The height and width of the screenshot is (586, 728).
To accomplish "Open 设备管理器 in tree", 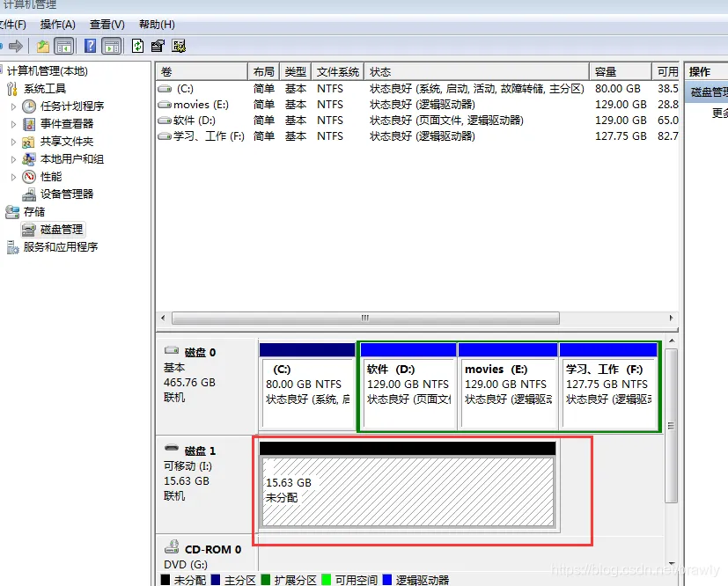I will pos(67,194).
